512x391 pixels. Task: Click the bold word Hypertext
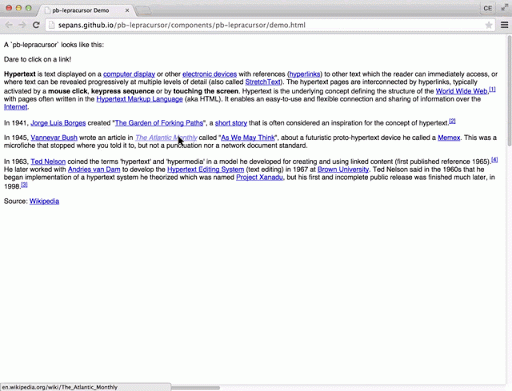[20, 74]
